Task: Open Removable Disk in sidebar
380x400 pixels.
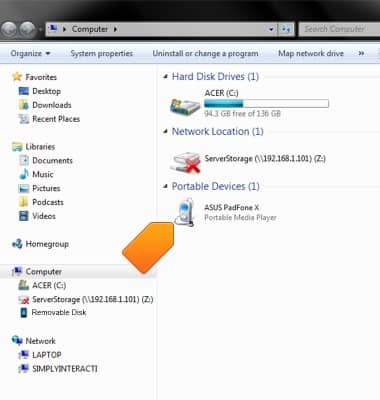Action: pos(59,313)
